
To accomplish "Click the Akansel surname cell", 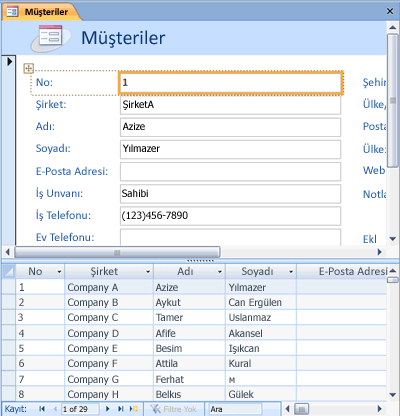I will pyautogui.click(x=261, y=333).
